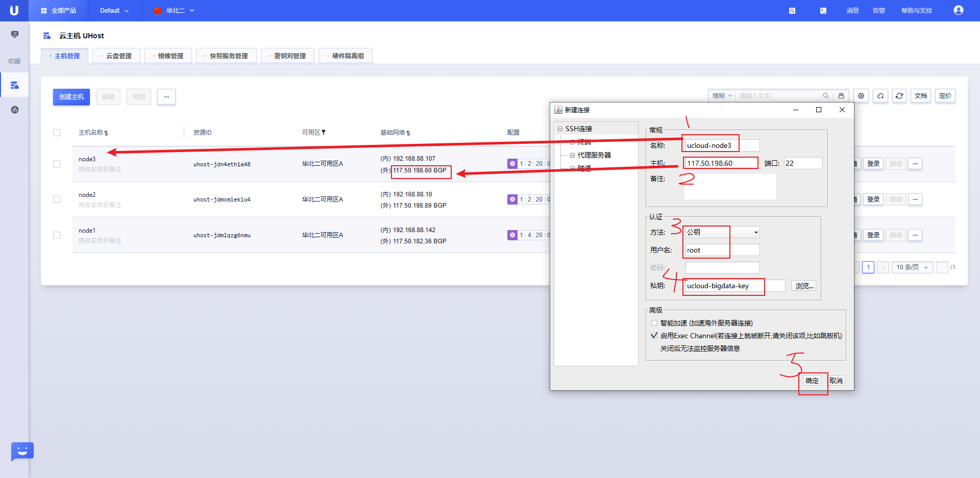Toggle the select-all checkbox in table header

[x=57, y=133]
